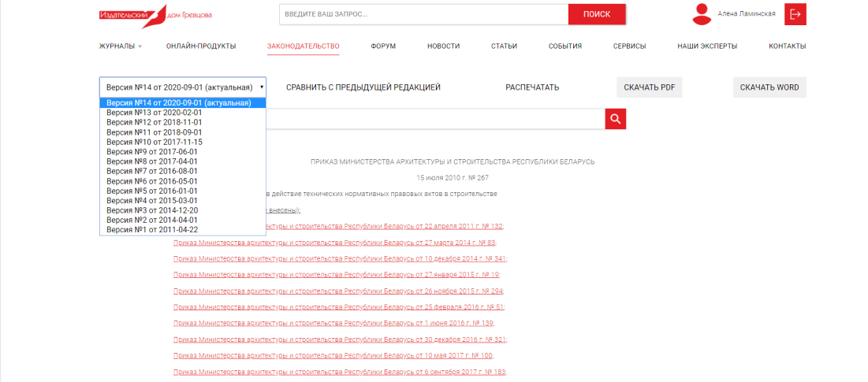Image resolution: width=868 pixels, height=382 pixels.
Task: Go to the Форум section
Action: click(x=383, y=46)
